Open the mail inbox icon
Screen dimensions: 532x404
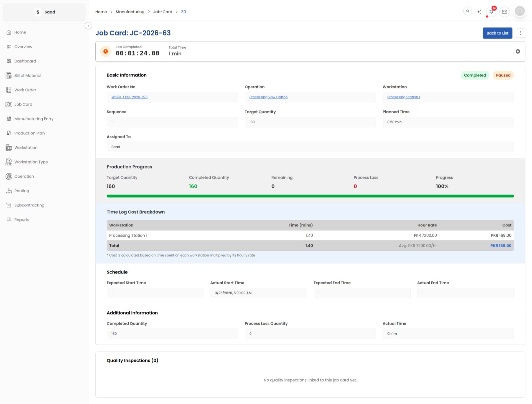click(504, 12)
